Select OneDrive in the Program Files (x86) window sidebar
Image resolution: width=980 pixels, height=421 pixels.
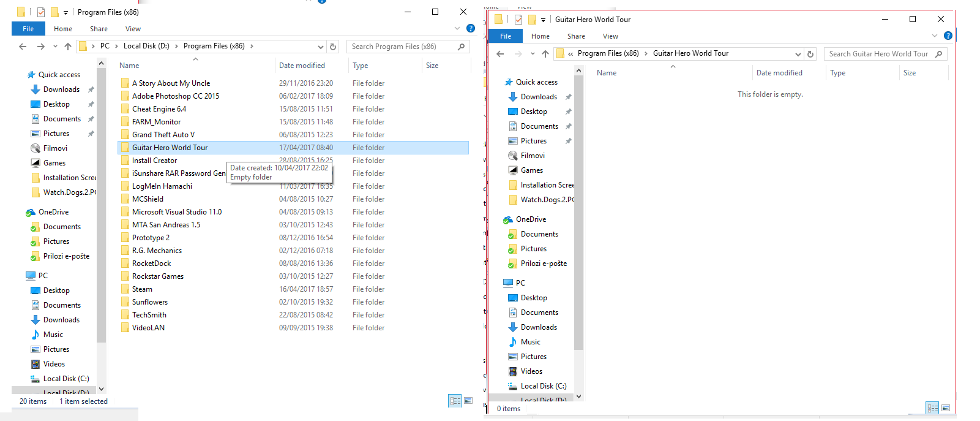point(53,212)
